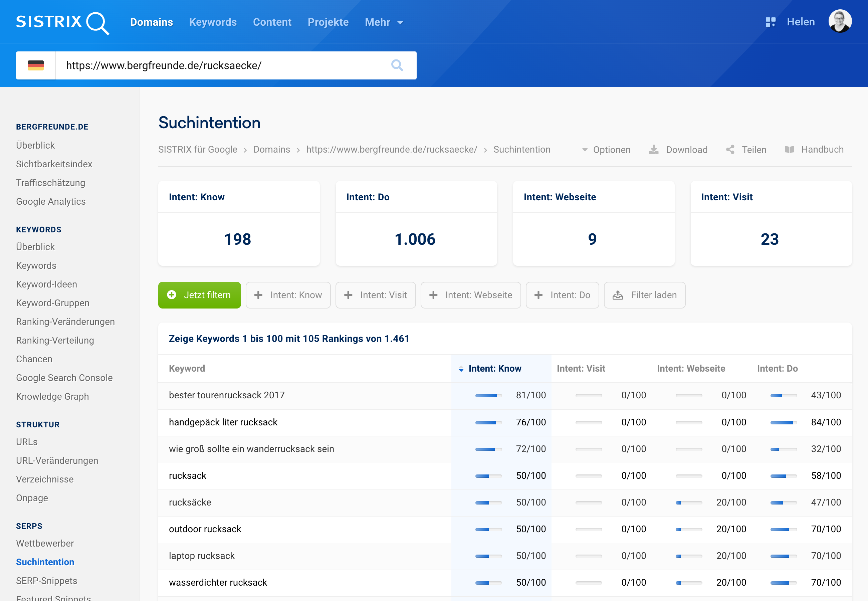This screenshot has height=601, width=868.
Task: Open the Content top navigation item
Action: [272, 22]
